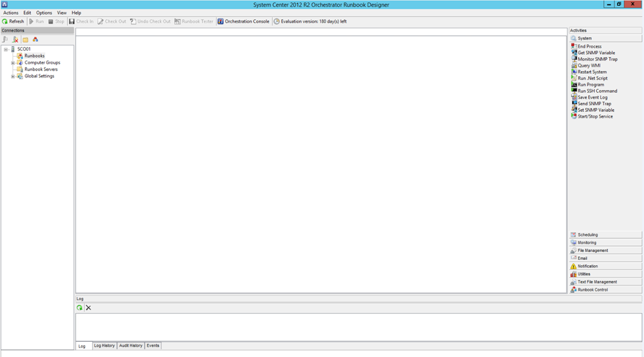Open the Options menu

[x=44, y=13]
